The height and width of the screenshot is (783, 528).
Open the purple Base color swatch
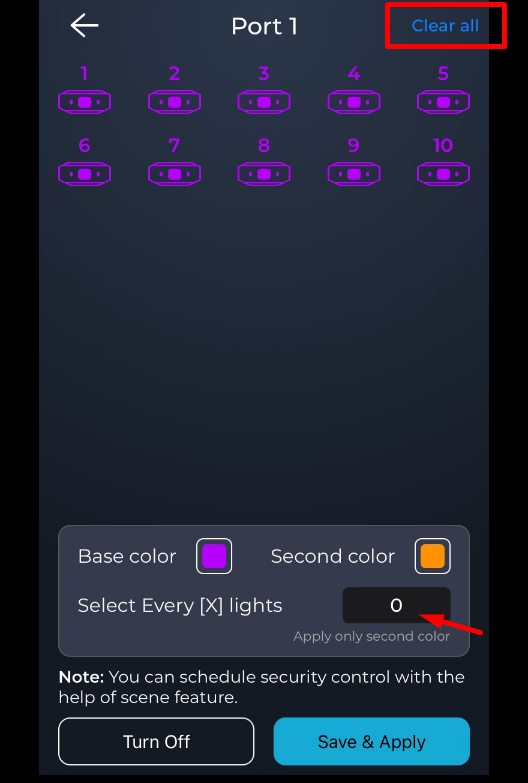[x=214, y=556]
